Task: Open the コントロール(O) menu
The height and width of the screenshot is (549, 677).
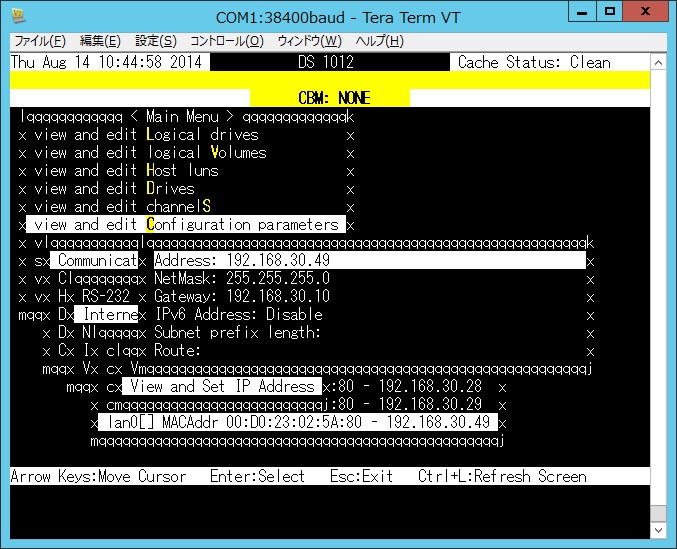Action: click(227, 41)
